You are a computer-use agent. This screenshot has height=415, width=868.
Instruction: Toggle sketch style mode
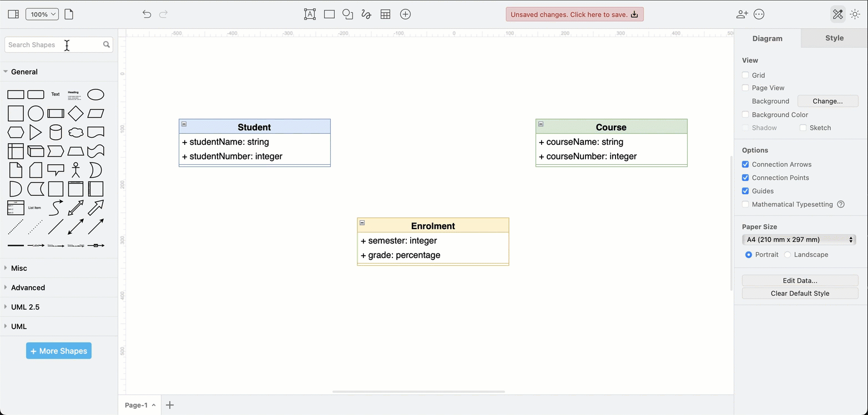coord(803,128)
